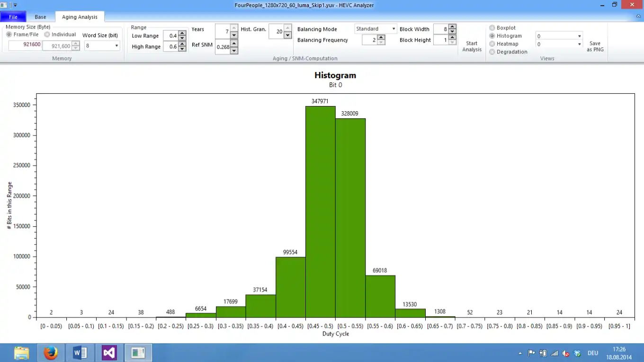Screen dimensions: 644x362
Task: Click the Block Height input field
Action: (x=441, y=40)
